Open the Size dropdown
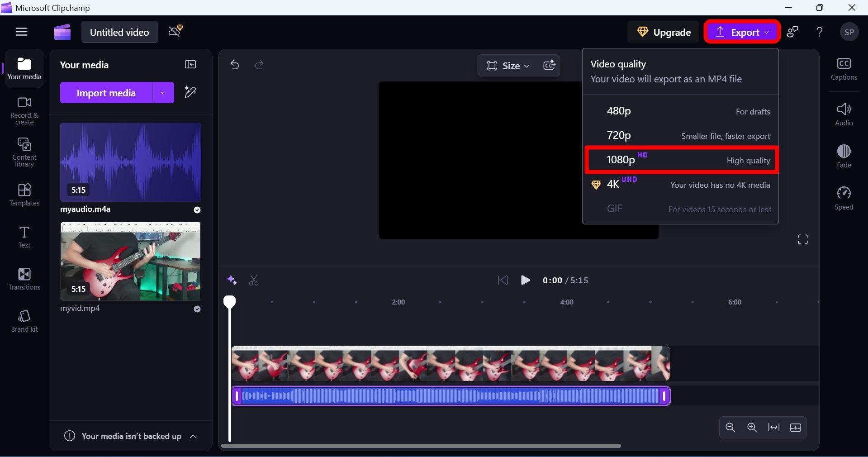This screenshot has height=457, width=868. [x=508, y=66]
